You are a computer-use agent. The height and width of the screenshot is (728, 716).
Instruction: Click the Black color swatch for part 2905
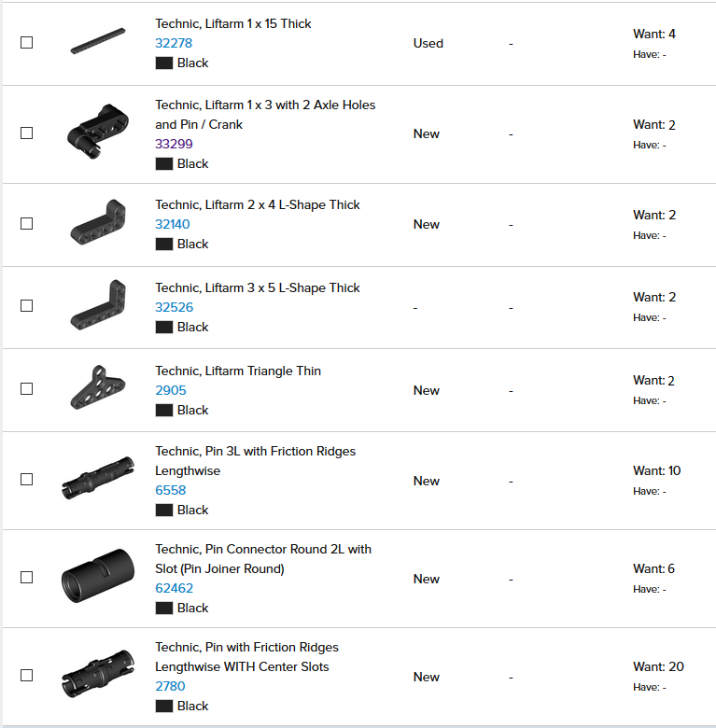point(164,411)
